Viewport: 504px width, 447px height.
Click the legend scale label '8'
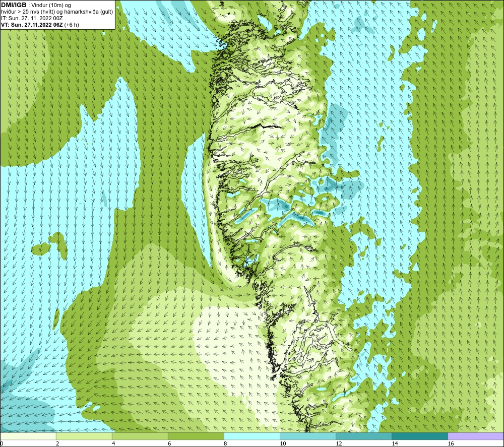225,444
